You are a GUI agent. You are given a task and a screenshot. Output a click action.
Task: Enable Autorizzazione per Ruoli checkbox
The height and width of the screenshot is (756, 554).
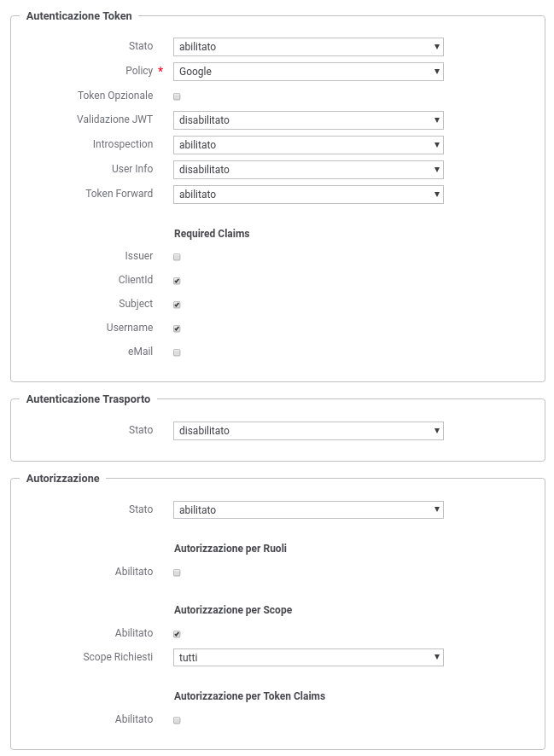click(x=177, y=573)
